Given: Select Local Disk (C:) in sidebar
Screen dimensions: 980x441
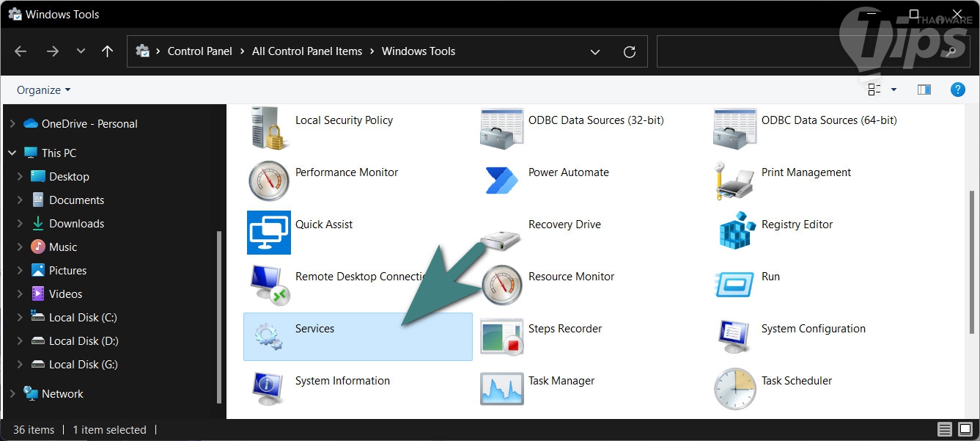Looking at the screenshot, I should [83, 318].
